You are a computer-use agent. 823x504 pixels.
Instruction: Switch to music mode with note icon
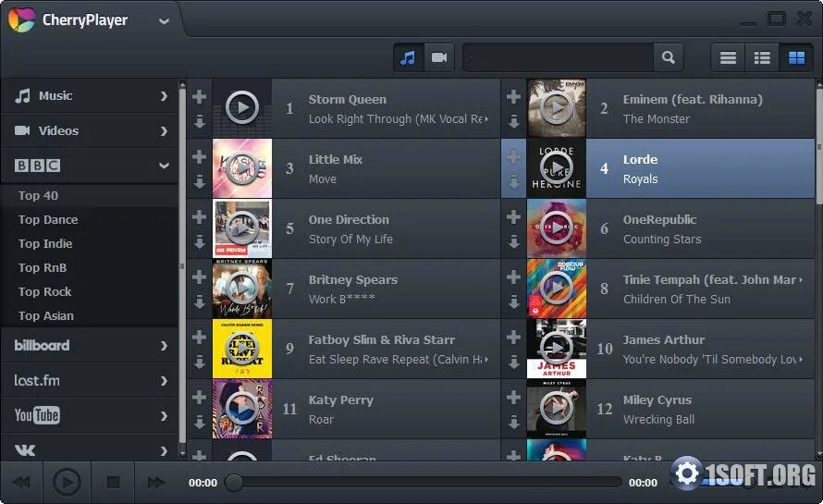[408, 57]
